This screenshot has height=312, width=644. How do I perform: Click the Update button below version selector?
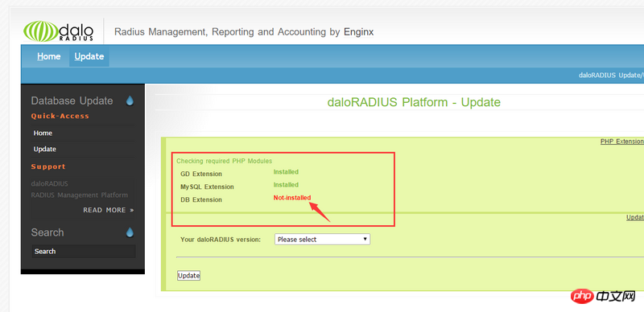pyautogui.click(x=188, y=276)
